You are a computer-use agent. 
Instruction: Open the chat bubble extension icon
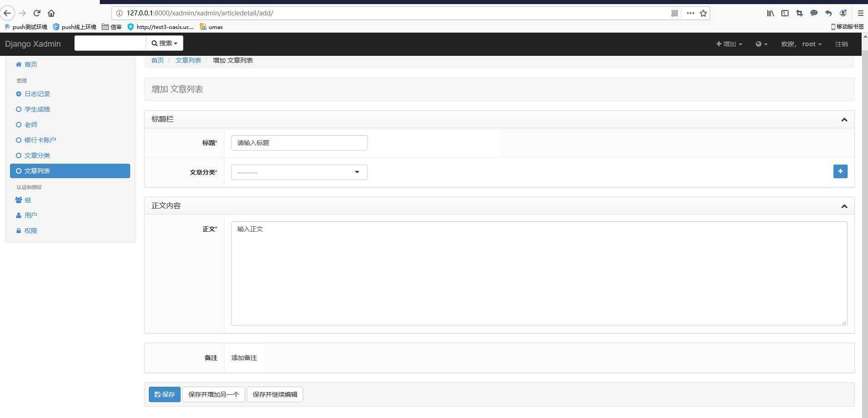(x=814, y=13)
